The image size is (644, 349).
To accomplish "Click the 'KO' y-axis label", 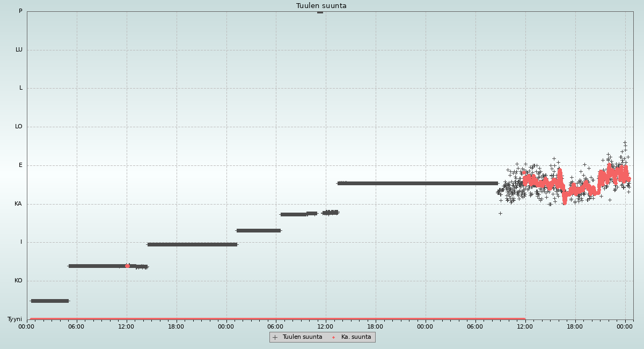I will click(18, 281).
